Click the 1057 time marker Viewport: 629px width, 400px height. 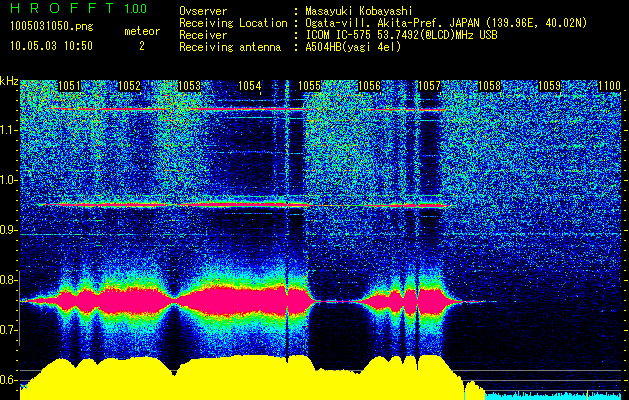[429, 86]
